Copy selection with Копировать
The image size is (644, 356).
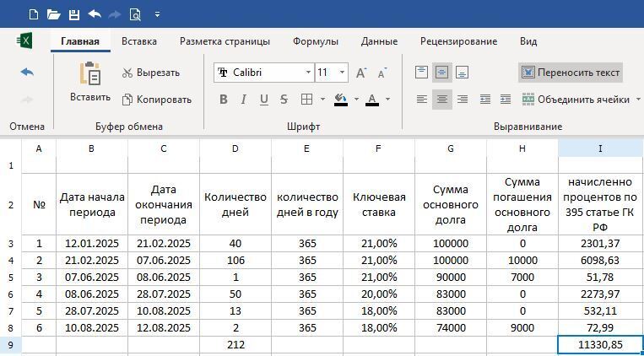[x=157, y=100]
